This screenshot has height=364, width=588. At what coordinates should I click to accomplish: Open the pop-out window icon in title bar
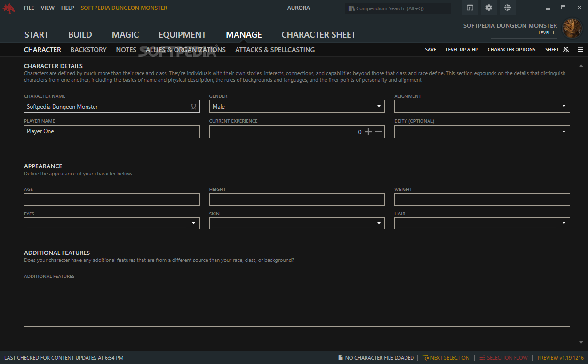(470, 8)
